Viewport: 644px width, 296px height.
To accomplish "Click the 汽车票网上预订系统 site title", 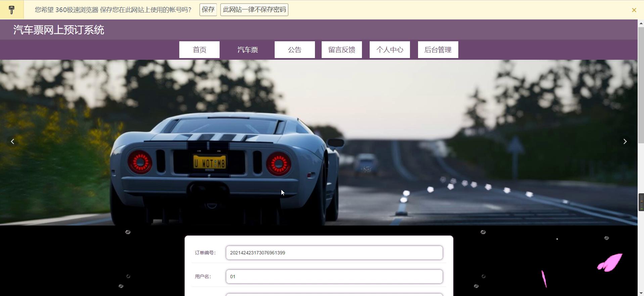I will tap(59, 30).
